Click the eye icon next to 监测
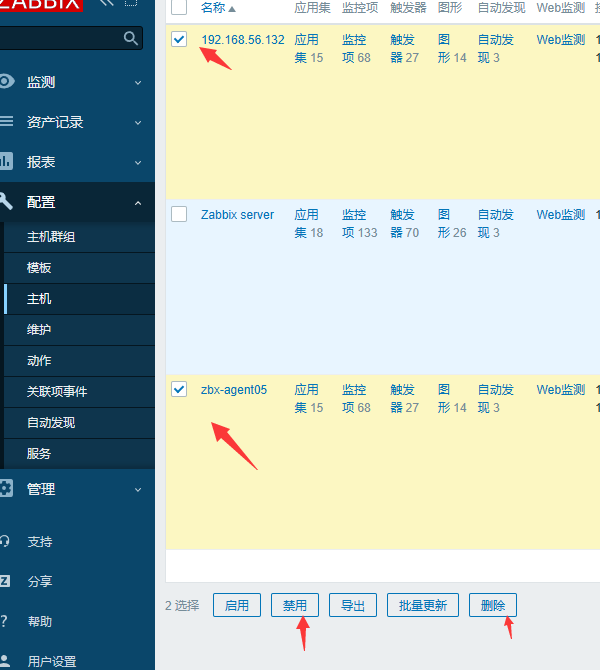Viewport: 600px width, 670px height. click(6, 82)
